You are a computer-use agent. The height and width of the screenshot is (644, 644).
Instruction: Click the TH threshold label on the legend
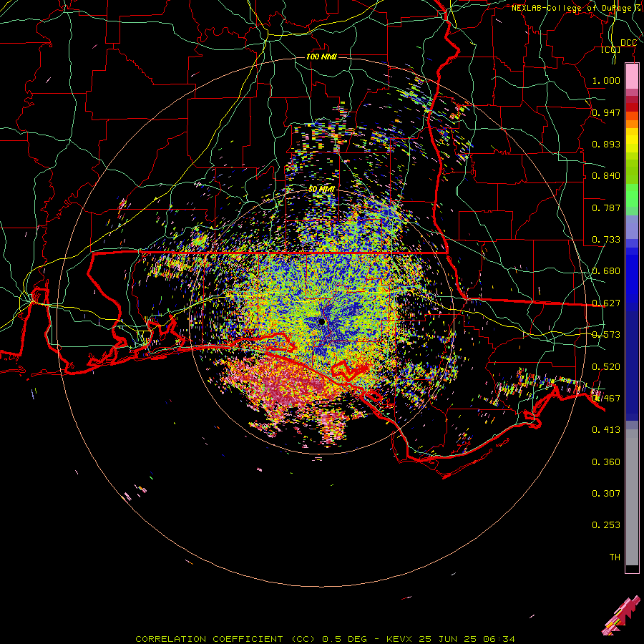(615, 557)
